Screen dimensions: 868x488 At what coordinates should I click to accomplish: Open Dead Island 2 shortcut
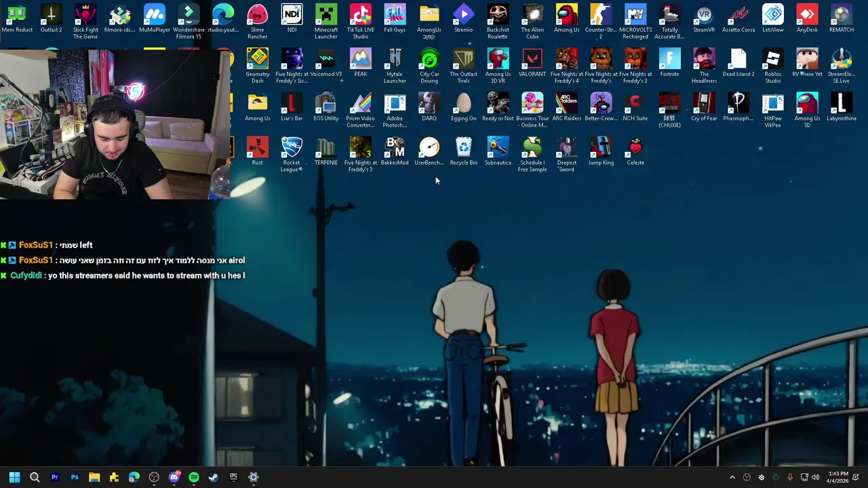(738, 63)
